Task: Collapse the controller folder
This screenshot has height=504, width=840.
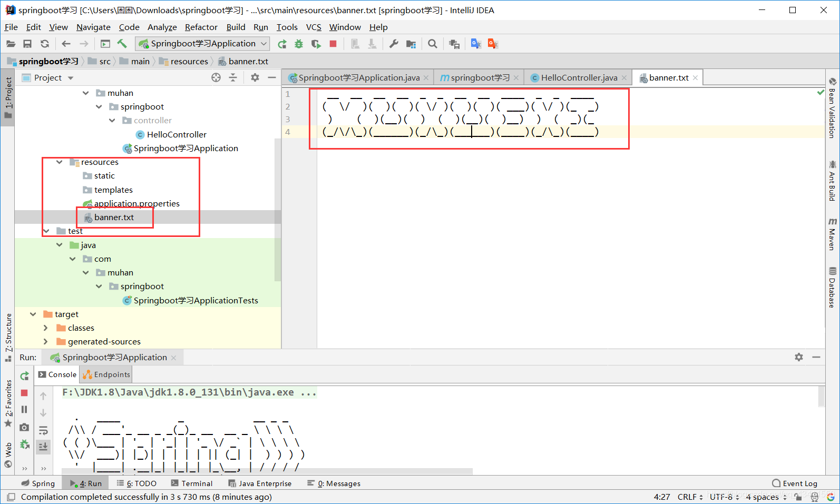Action: coord(112,120)
